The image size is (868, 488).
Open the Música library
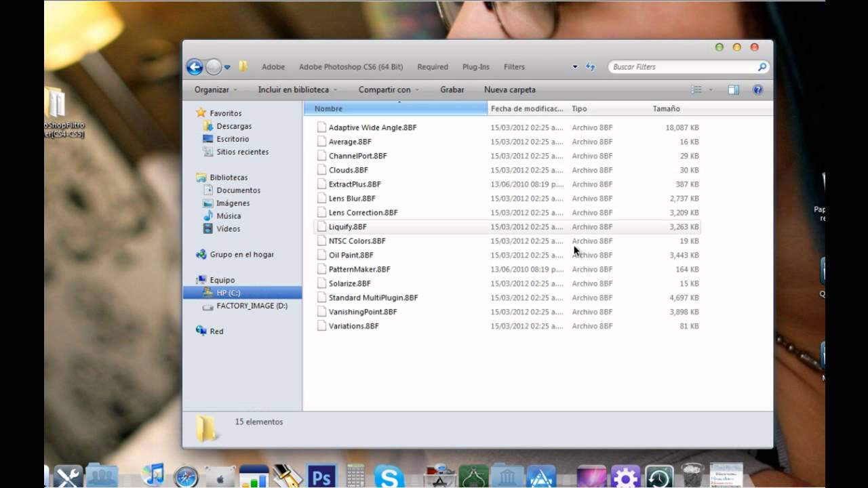(229, 216)
